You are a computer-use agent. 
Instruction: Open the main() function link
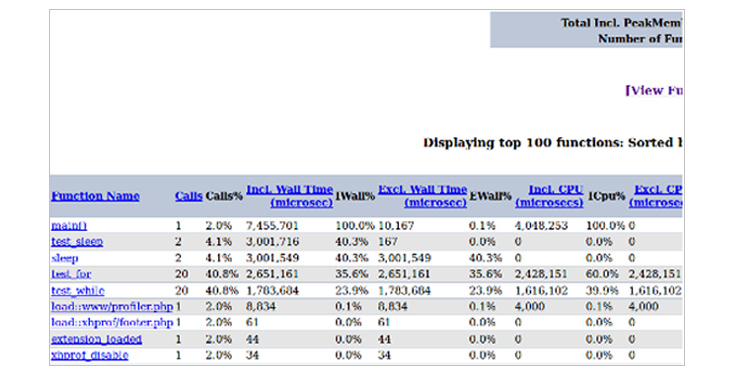click(69, 226)
